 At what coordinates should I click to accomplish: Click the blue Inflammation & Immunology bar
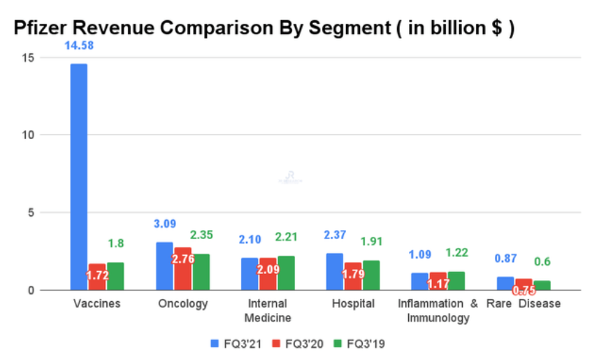tap(420, 282)
